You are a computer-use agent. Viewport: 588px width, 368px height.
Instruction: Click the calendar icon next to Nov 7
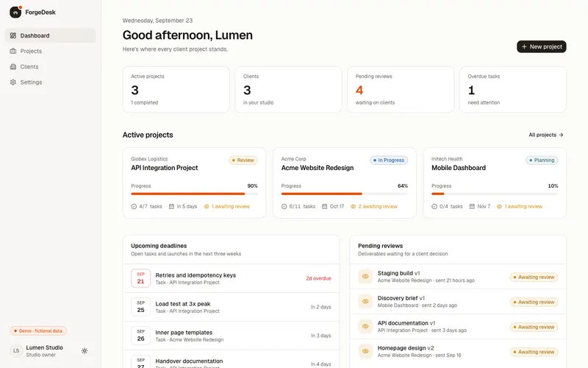click(472, 206)
